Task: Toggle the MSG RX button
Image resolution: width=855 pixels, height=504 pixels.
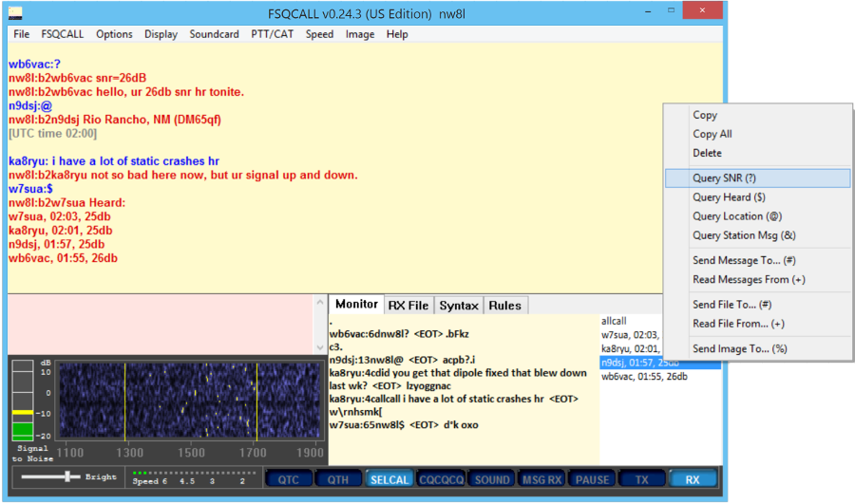Action: pyautogui.click(x=542, y=479)
